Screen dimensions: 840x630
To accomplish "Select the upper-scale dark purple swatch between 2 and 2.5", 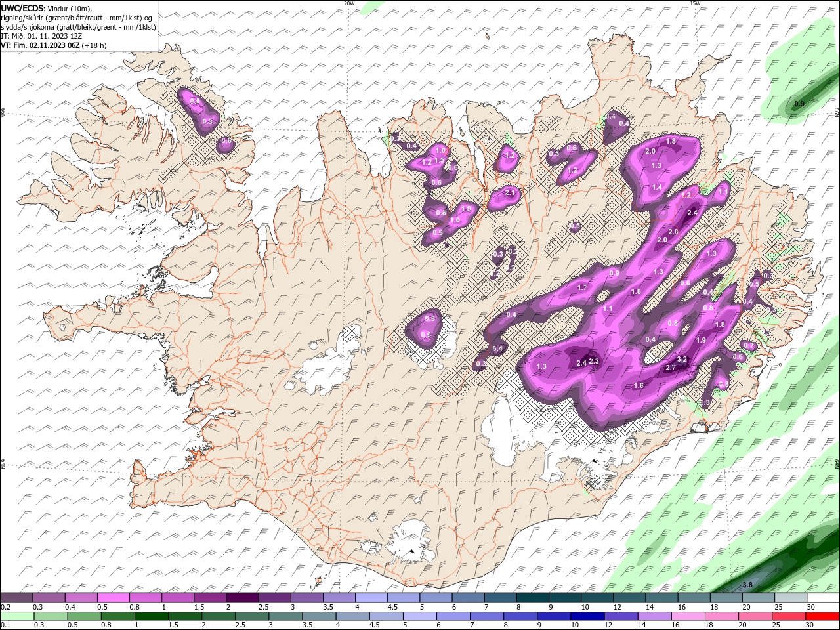I will pos(243,597).
